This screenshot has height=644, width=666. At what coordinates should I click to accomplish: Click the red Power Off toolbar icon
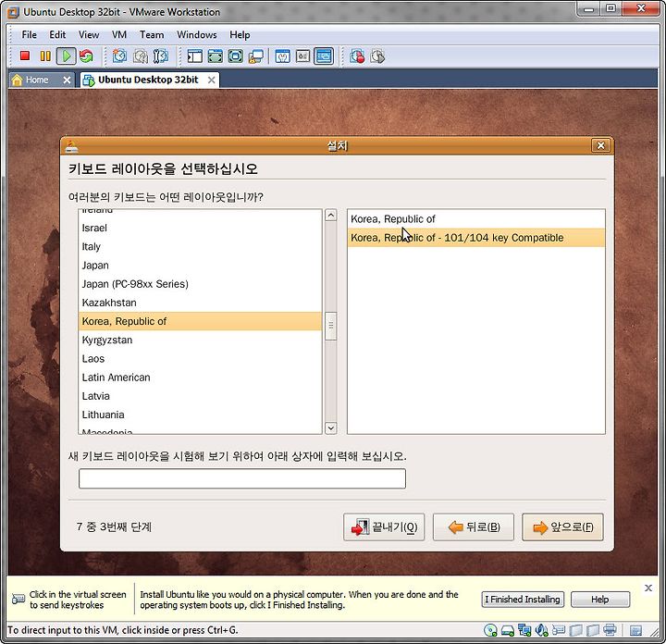tap(25, 56)
